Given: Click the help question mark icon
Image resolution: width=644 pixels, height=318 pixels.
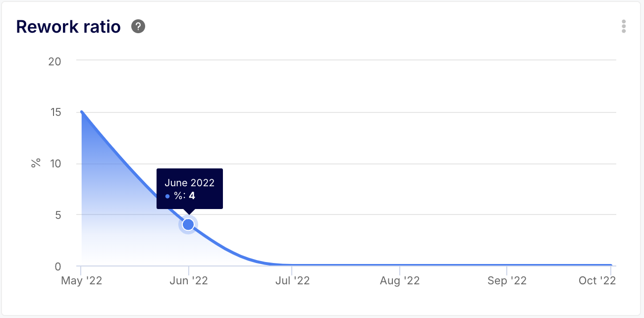Looking at the screenshot, I should tap(138, 26).
